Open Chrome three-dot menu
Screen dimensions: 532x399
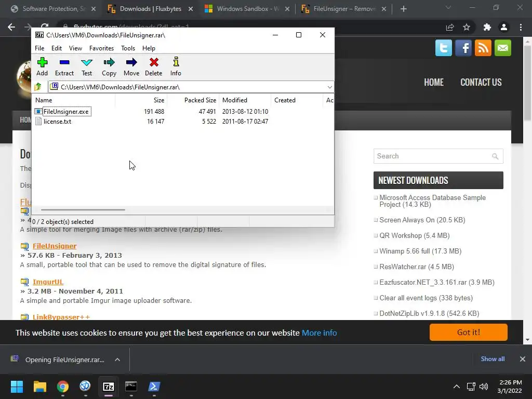click(x=521, y=27)
